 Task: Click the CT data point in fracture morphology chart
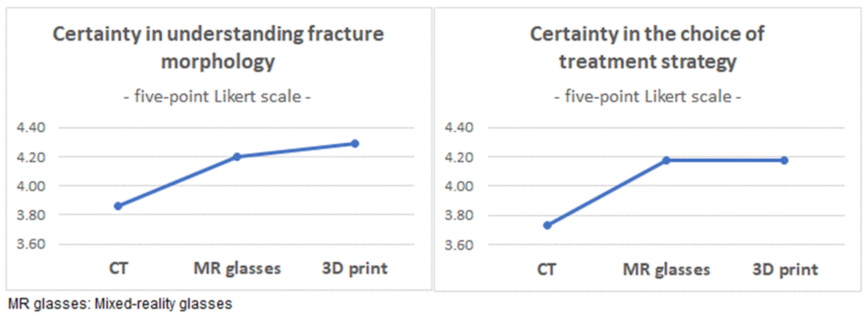pyautogui.click(x=118, y=206)
